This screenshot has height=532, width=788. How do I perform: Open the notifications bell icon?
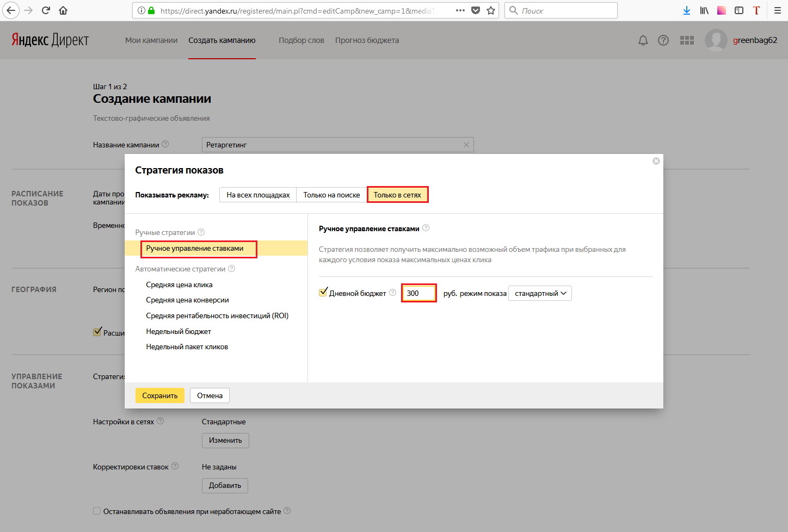[x=643, y=40]
